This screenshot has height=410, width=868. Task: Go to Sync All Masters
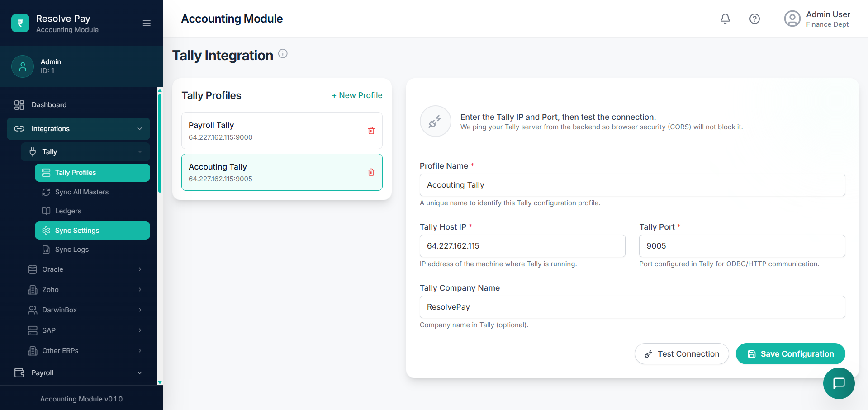(x=92, y=192)
